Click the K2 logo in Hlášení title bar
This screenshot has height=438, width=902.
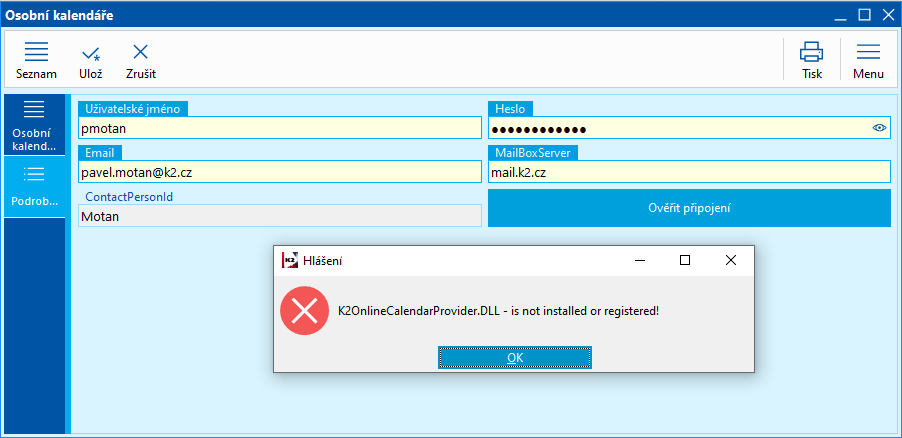pos(290,261)
